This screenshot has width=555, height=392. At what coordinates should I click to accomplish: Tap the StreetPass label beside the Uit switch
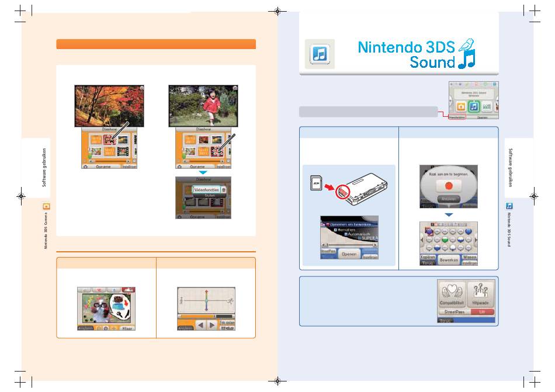[x=455, y=312]
